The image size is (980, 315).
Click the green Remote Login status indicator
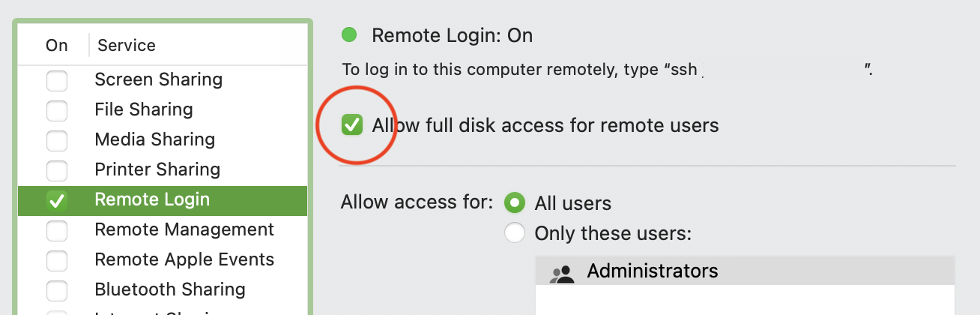(349, 35)
